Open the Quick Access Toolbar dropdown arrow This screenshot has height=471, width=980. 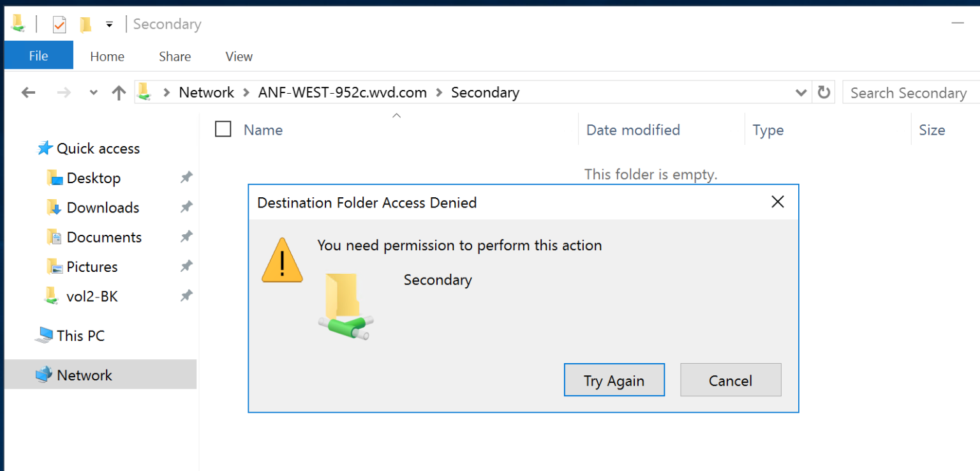tap(109, 24)
